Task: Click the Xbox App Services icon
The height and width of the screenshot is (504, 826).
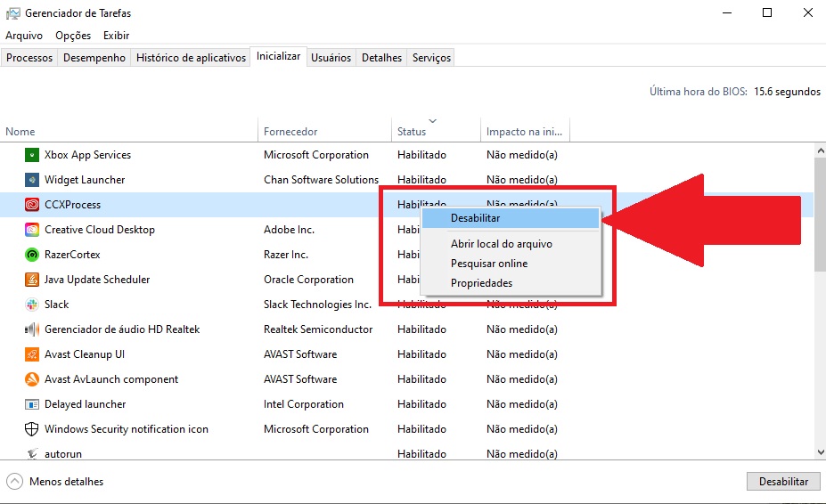Action: 32,155
